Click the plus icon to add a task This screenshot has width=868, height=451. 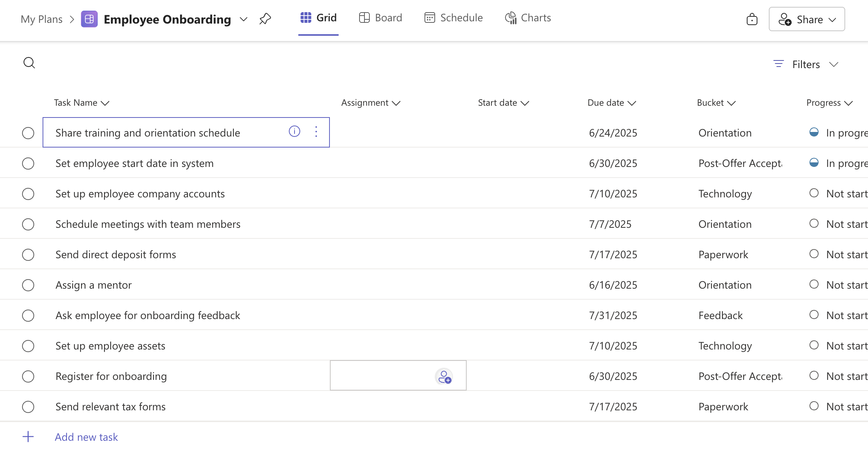tap(28, 437)
